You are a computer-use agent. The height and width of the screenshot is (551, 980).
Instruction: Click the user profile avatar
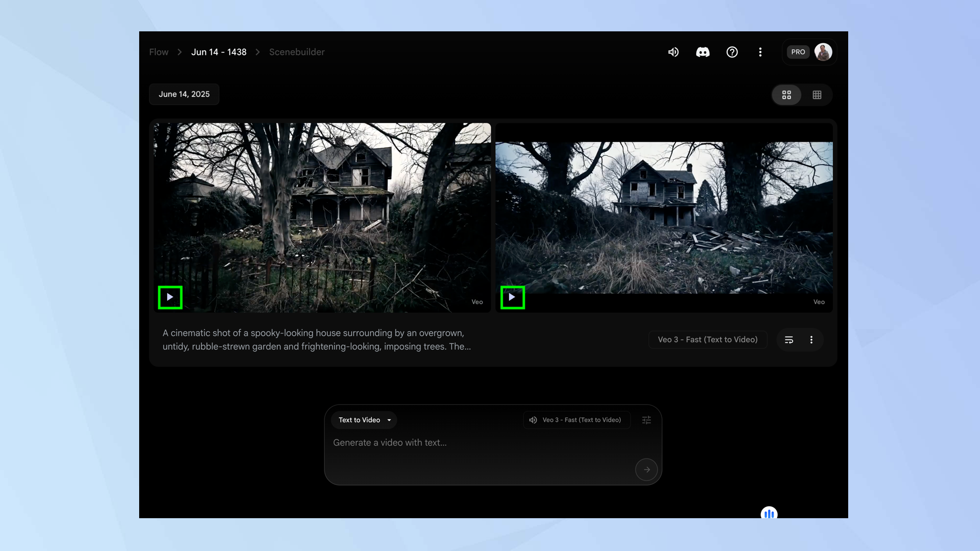pos(823,52)
